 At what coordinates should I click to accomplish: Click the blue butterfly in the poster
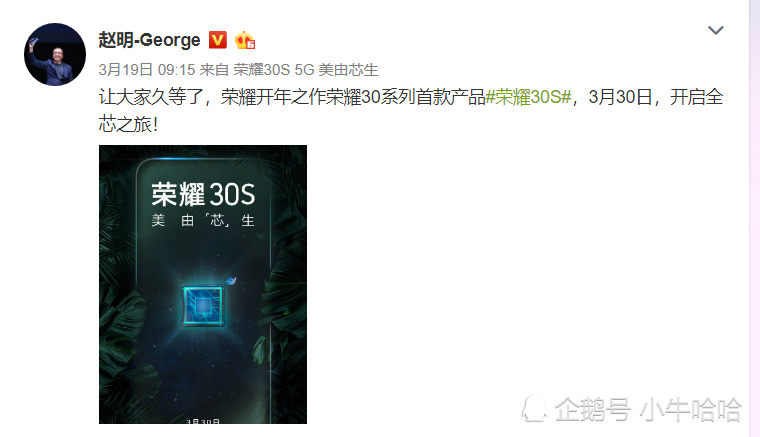[x=231, y=281]
